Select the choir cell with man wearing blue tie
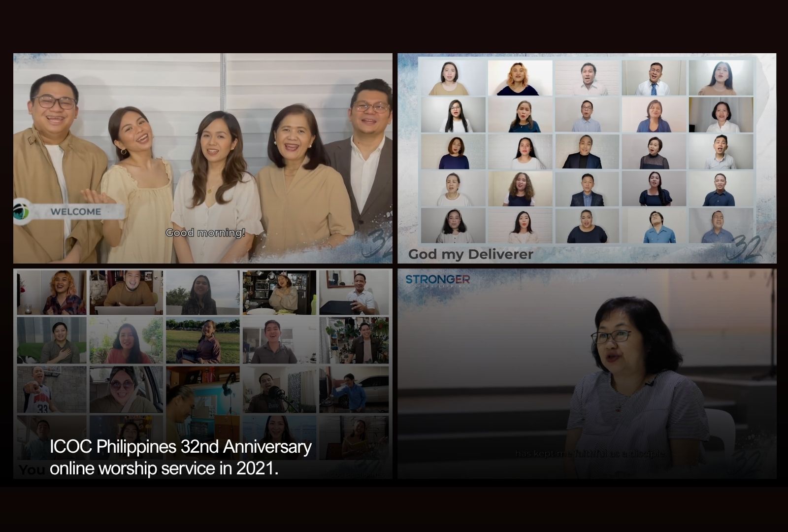This screenshot has height=532, width=788. 654,78
